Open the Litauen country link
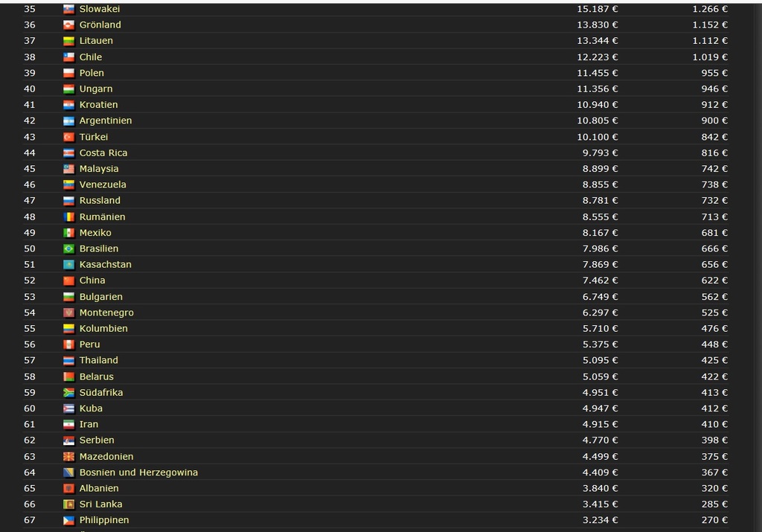This screenshot has width=762, height=532. coord(96,41)
